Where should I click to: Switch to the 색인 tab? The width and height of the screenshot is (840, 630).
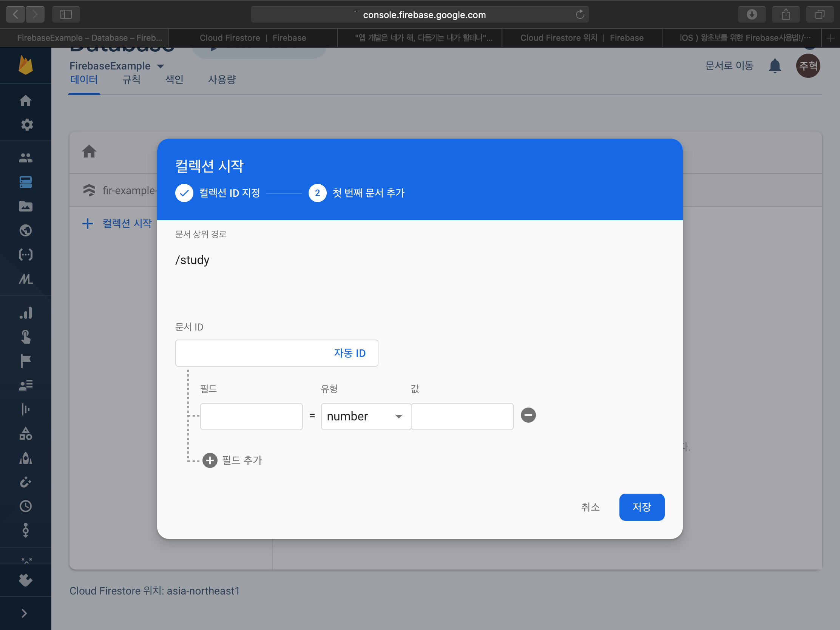point(174,79)
